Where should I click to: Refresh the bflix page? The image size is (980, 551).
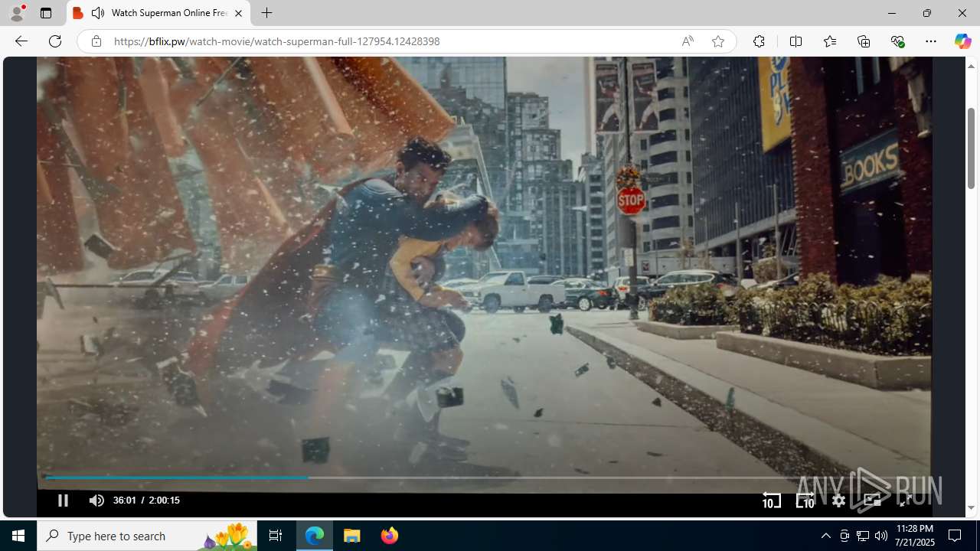point(55,41)
